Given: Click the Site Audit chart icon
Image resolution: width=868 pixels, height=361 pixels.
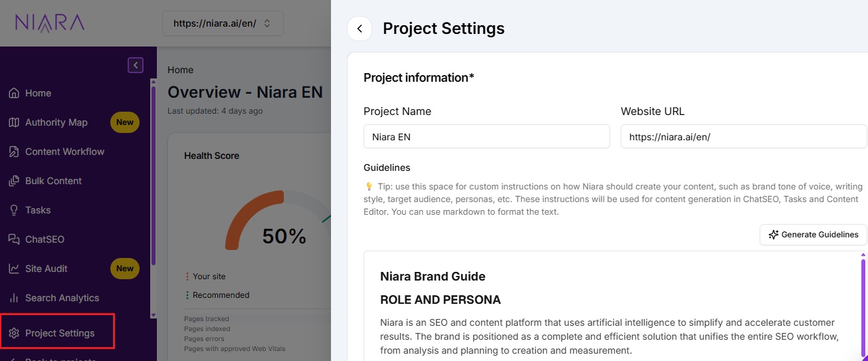Looking at the screenshot, I should [x=14, y=269].
